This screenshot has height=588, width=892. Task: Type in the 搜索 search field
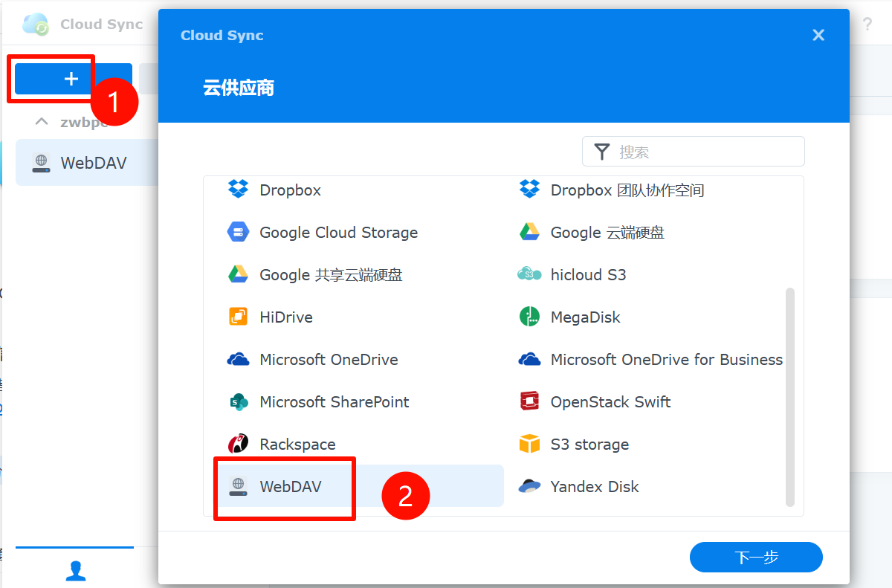coord(706,152)
